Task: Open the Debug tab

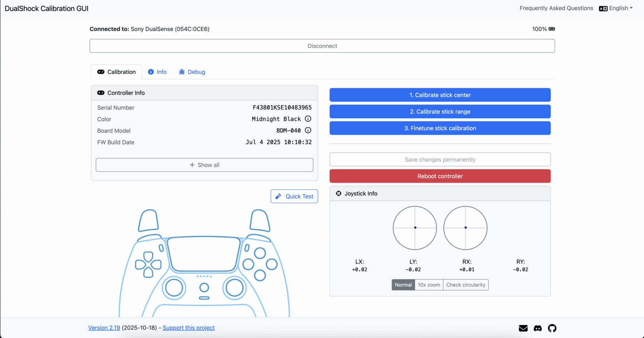Action: (192, 72)
